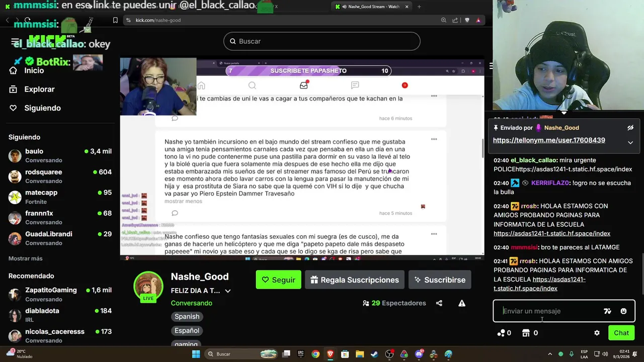Open Microsoft Store from taskbar
This screenshot has width=644, height=362.
click(345, 354)
